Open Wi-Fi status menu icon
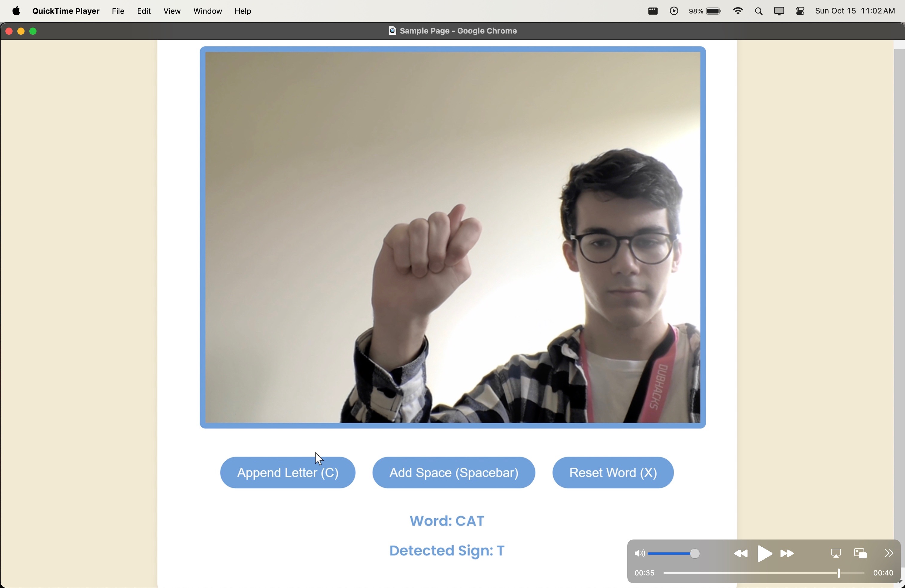This screenshot has width=905, height=588. (x=738, y=11)
